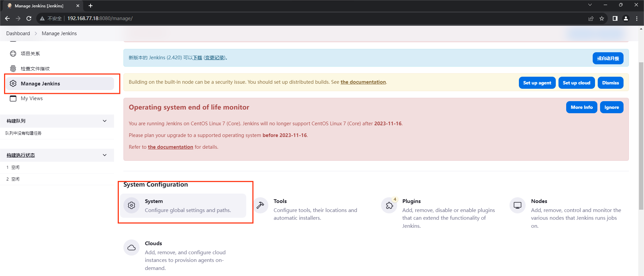Click executor 2 空闲 row
Viewport: 644px width, 276px height.
point(57,179)
